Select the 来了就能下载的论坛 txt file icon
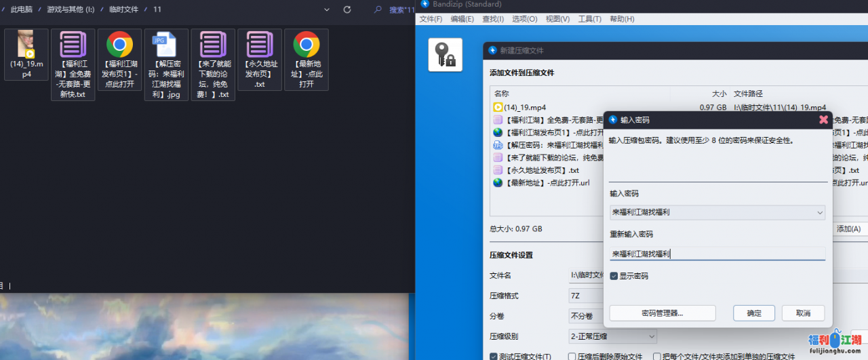Viewport: 868px width, 360px height. point(213,45)
